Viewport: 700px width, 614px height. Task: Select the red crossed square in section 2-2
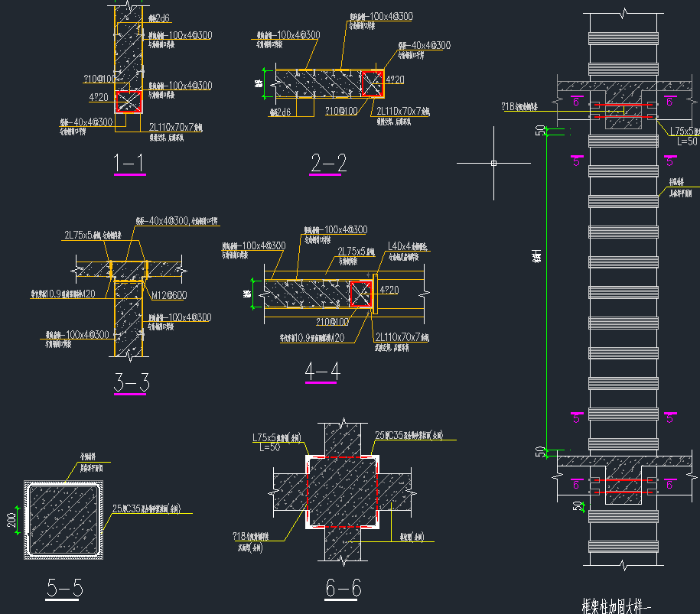tap(372, 83)
